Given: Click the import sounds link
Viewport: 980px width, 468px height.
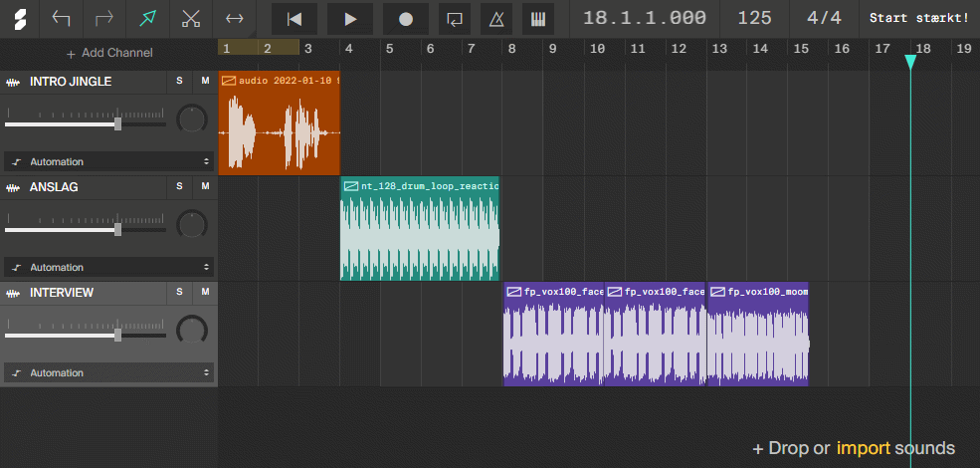Looking at the screenshot, I should click(x=863, y=448).
